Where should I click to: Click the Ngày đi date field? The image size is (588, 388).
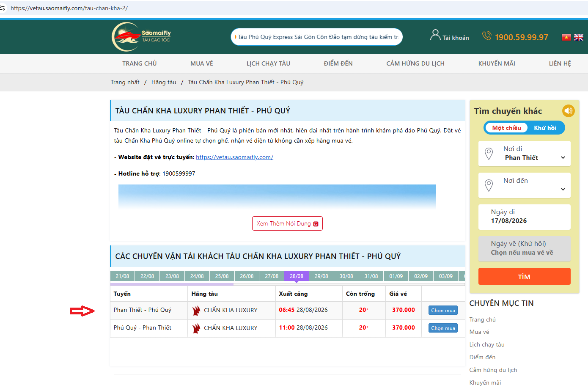coord(525,217)
